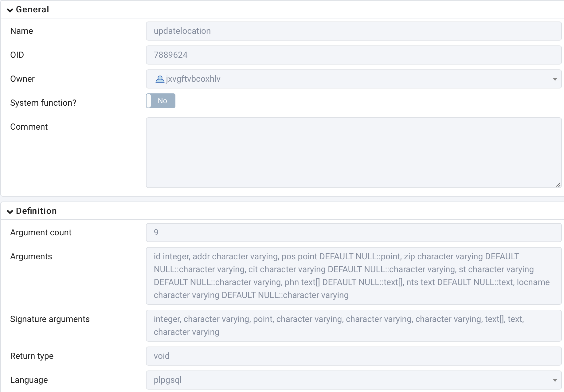
Task: Click the Argument count field
Action: pyautogui.click(x=354, y=233)
